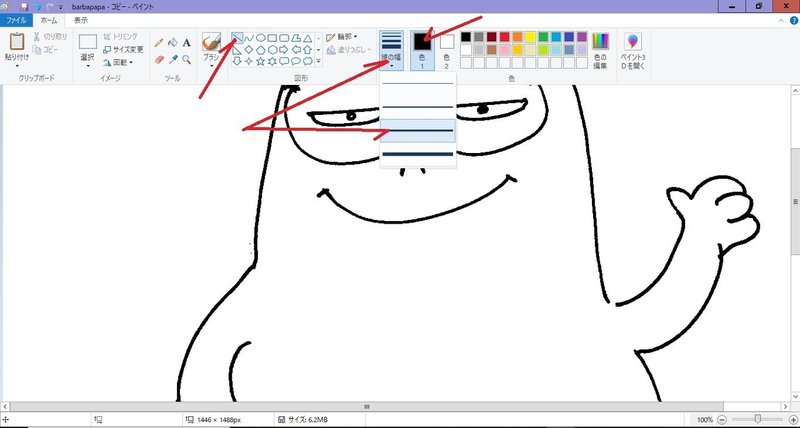Collapse the ribbon with the chevron
Screen dimensions: 800x428
click(782, 21)
